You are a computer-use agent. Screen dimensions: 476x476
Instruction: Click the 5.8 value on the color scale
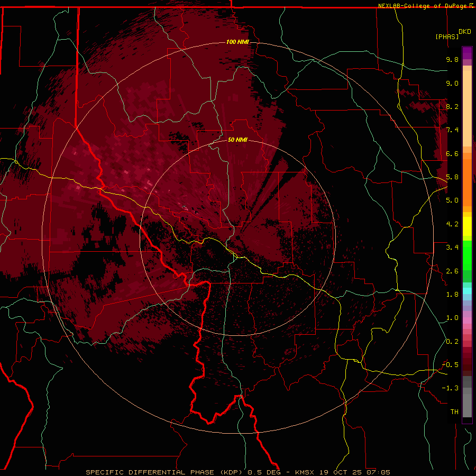pos(452,177)
